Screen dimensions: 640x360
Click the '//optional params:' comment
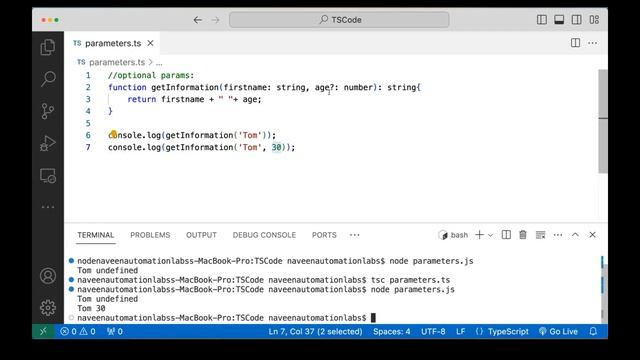[151, 76]
